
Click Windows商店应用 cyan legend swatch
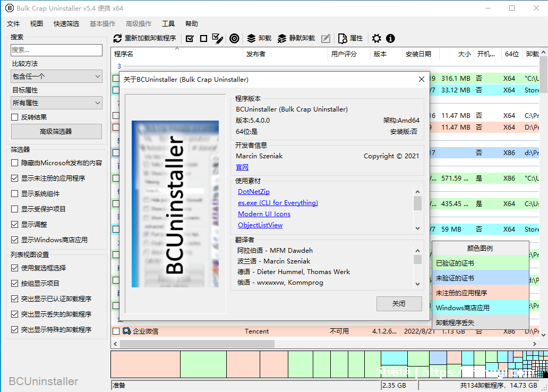481,308
